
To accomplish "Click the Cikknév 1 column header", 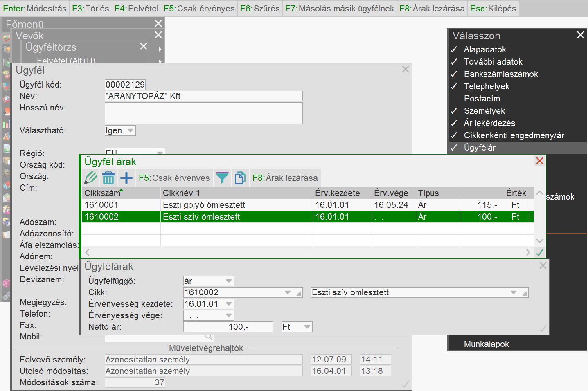I will click(237, 193).
